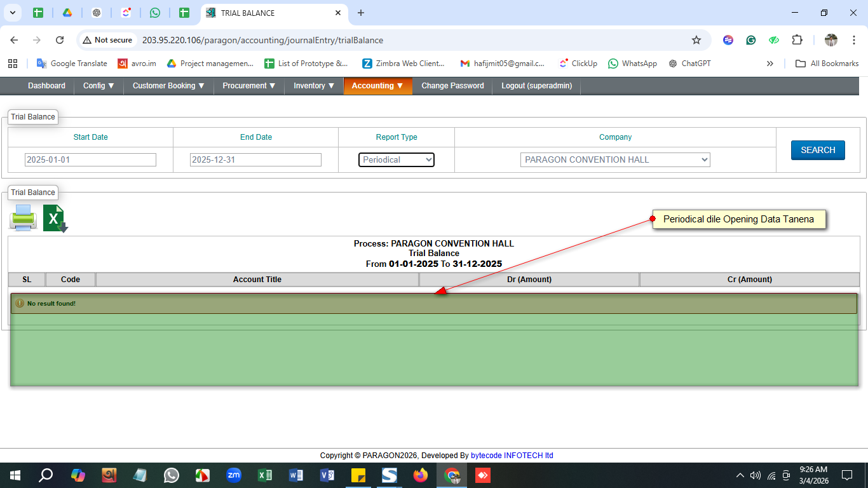The height and width of the screenshot is (488, 868).
Task: Open the Gmail hafijmit05 bookmark
Action: point(503,64)
